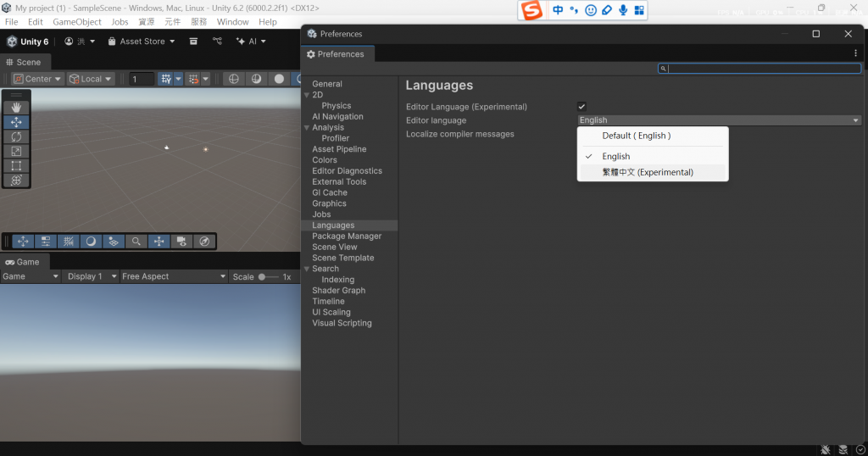Click the Unity 6 logo button
Image resolution: width=868 pixels, height=456 pixels.
[x=28, y=42]
